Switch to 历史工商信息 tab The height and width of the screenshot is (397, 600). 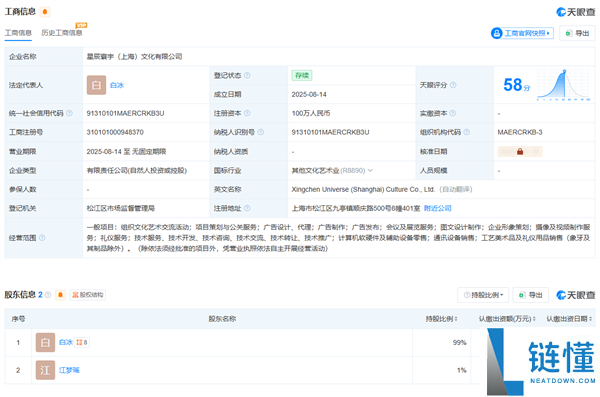pyautogui.click(x=62, y=33)
